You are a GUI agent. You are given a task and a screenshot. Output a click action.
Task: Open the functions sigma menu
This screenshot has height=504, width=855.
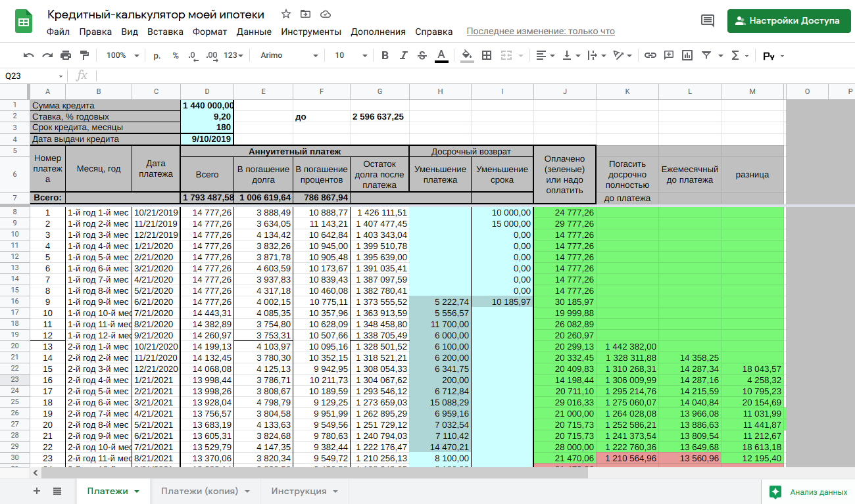[739, 55]
